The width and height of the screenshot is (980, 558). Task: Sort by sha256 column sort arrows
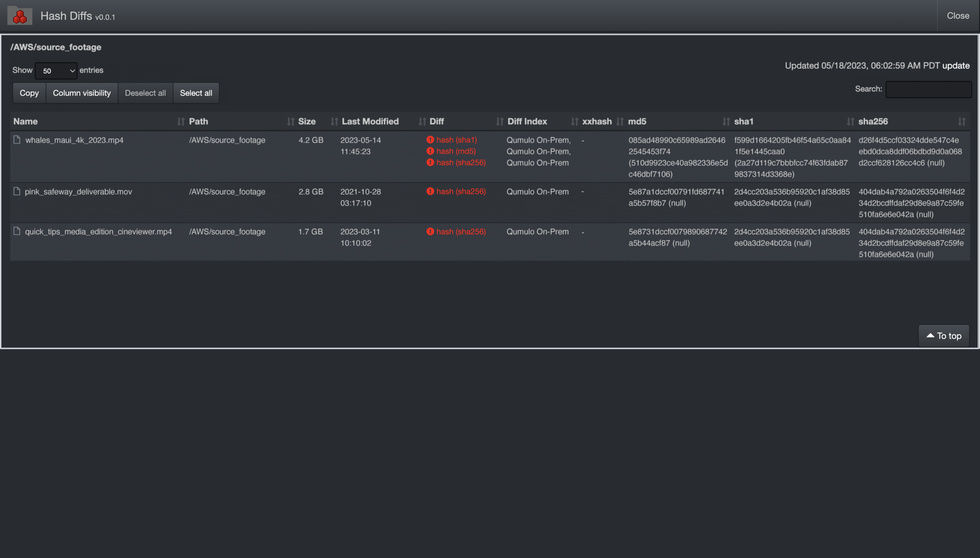[961, 121]
